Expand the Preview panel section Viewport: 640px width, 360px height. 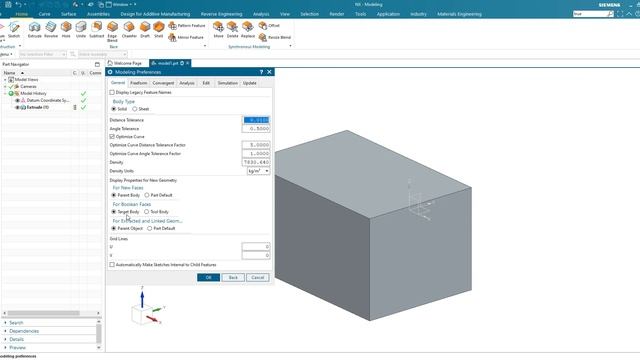5,348
